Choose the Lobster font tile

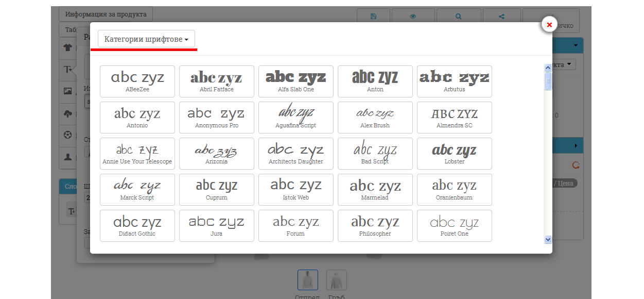pyautogui.click(x=454, y=154)
